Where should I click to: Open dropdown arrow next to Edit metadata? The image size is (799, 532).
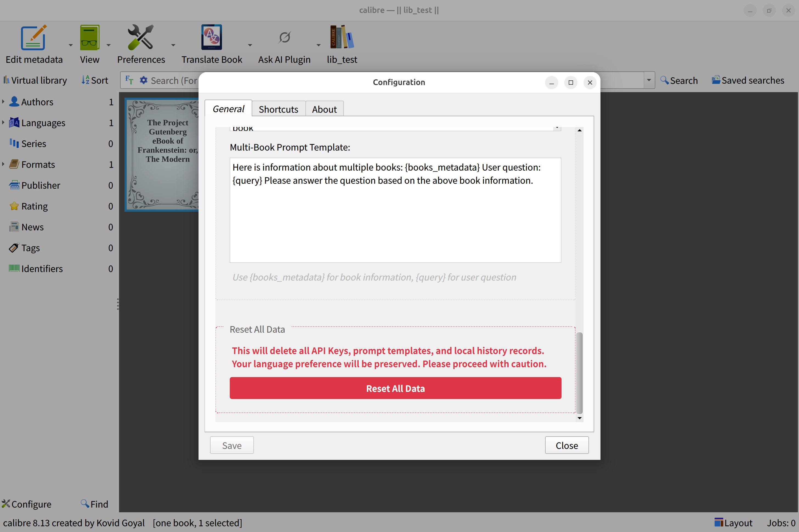(70, 45)
